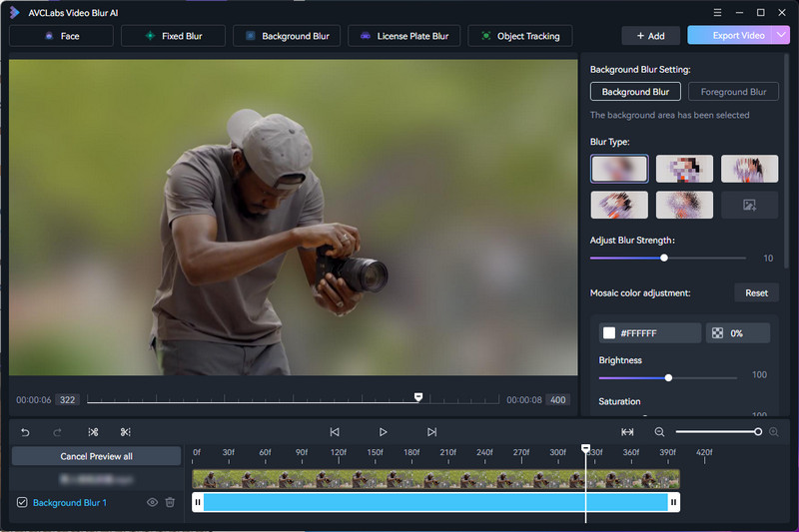Adjust the Brightness slider handle
Screen dimensions: 799x532
click(x=668, y=377)
